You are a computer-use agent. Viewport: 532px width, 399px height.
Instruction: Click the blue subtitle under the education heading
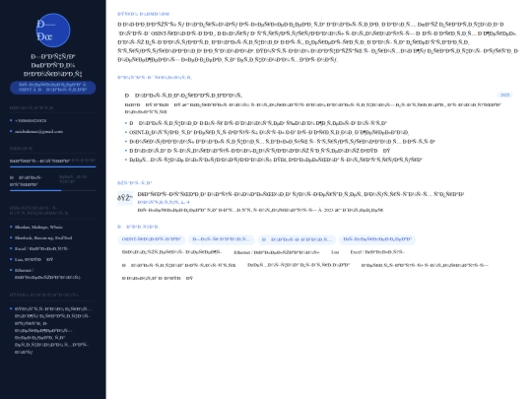164,202
